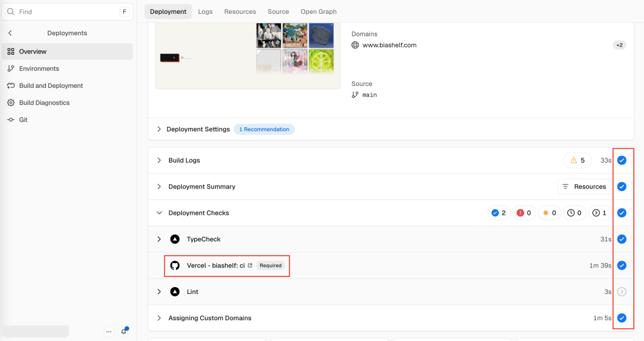Open the notifications bell
The width and height of the screenshot is (644, 341).
coord(124,332)
